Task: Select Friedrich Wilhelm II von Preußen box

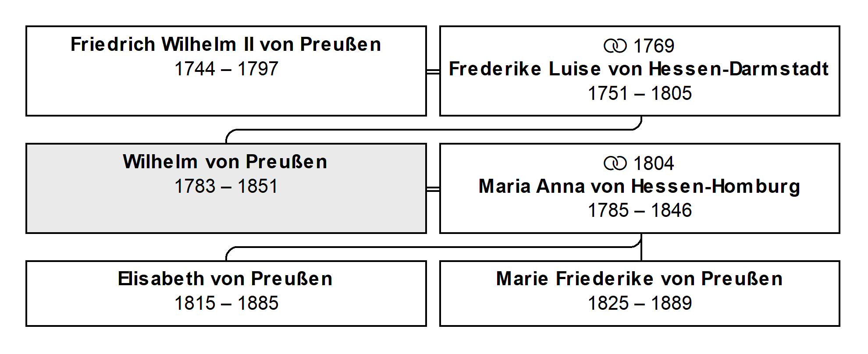Action: click(x=226, y=71)
